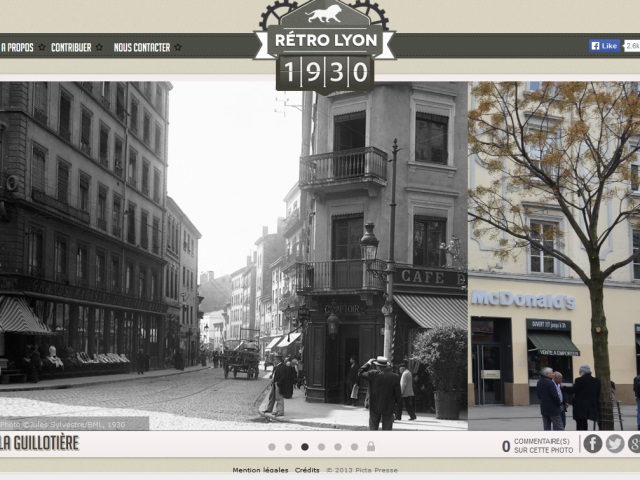Viewport: 640px width, 480px height.
Task: Click the Rétro Lyon lion logo
Action: [324, 15]
